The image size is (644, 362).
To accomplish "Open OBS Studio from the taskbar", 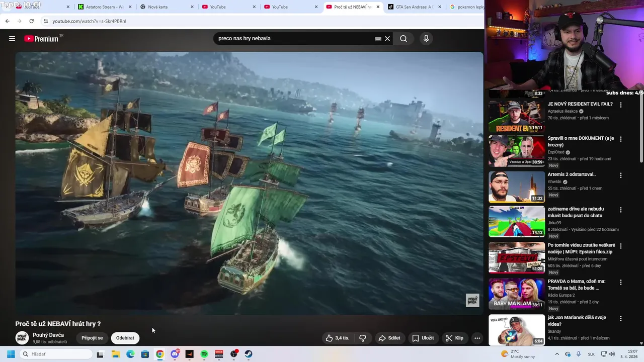I will pos(234,354).
